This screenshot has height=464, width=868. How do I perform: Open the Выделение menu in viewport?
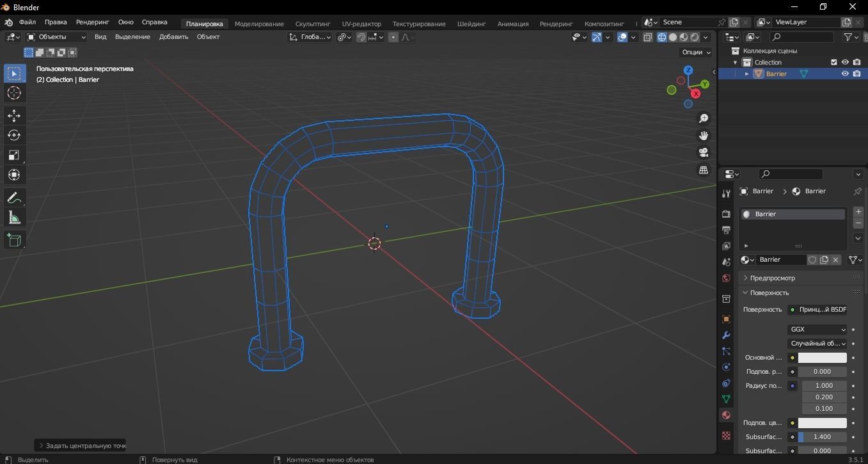(x=132, y=37)
